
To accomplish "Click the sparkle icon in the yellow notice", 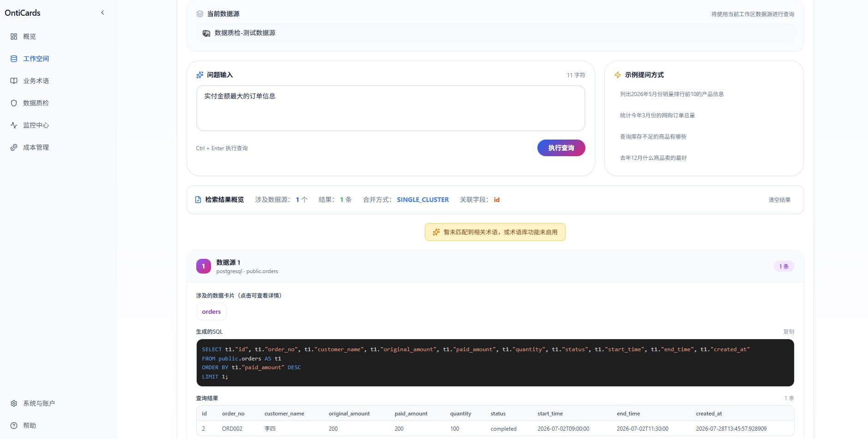I will [x=436, y=232].
